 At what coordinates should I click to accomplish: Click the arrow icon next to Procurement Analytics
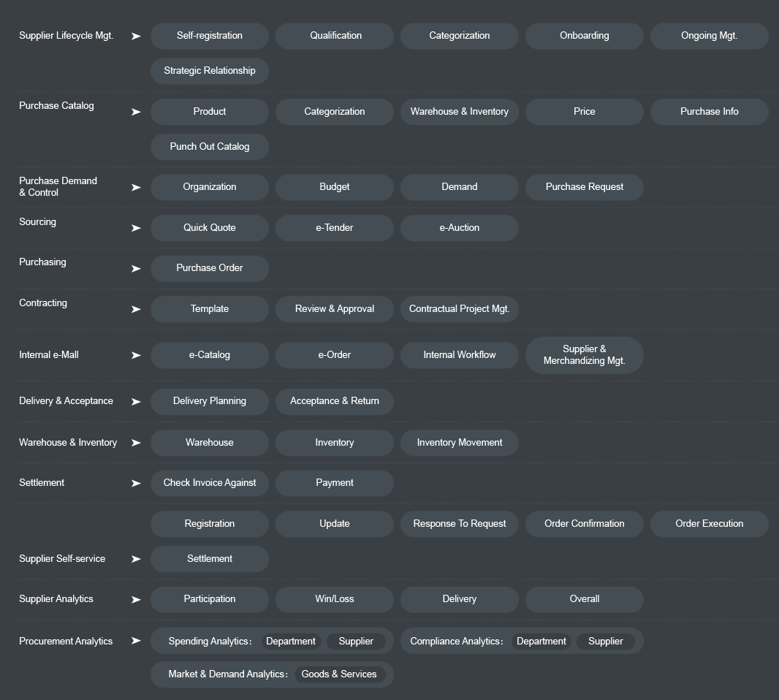click(x=136, y=641)
